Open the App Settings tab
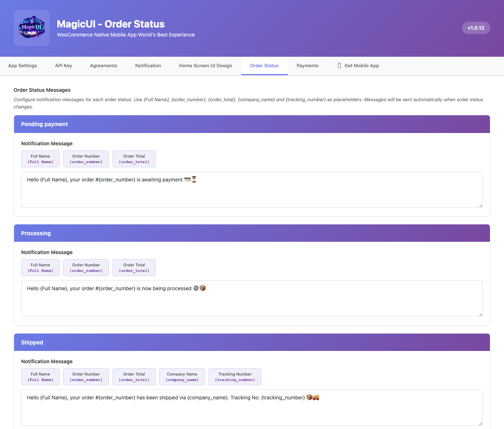Screen dimensions: 504x429 click(23, 66)
